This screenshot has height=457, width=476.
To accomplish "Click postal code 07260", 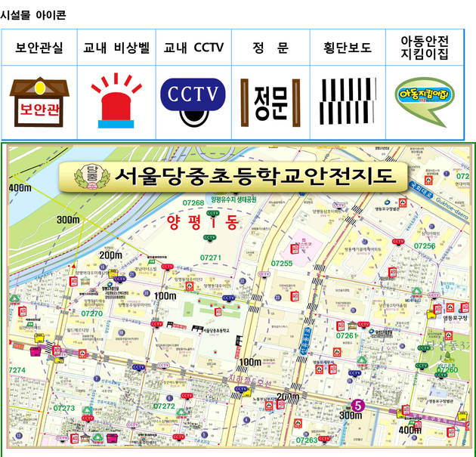I will pos(447,369).
